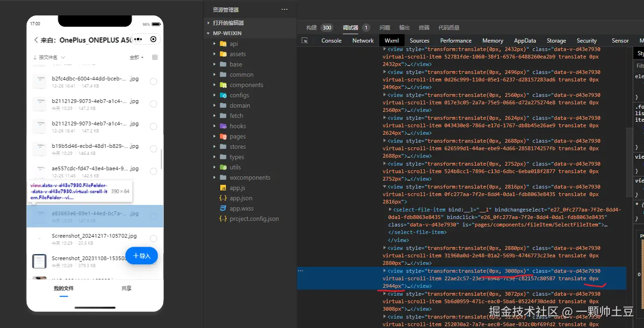Tap the capsule close target icon
This screenshot has height=328, width=644.
pos(153,40)
